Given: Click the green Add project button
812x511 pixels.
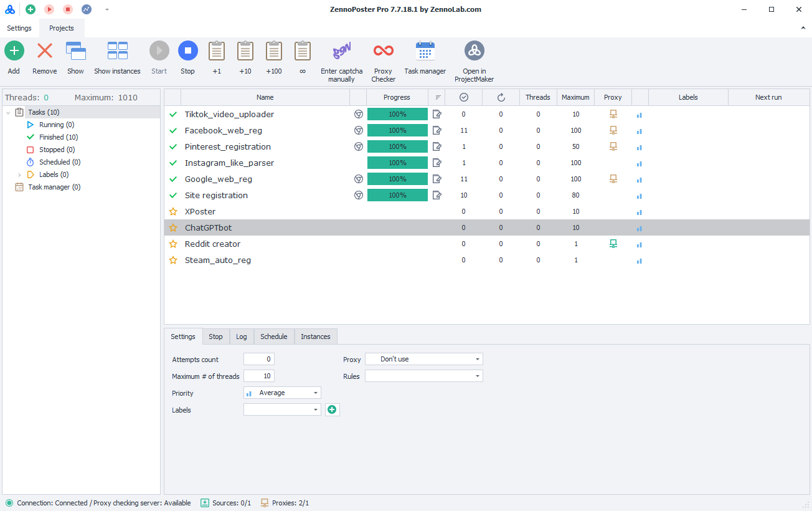Looking at the screenshot, I should 14,51.
